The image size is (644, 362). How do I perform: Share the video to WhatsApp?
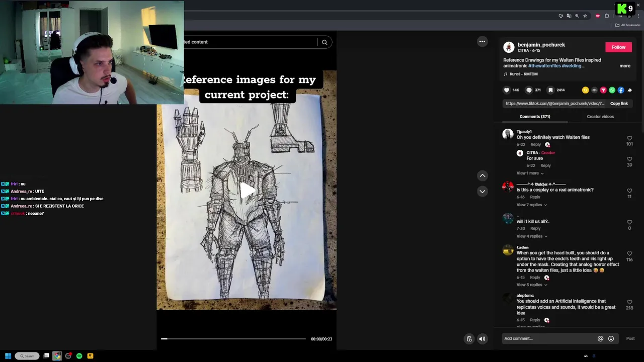[x=612, y=90]
